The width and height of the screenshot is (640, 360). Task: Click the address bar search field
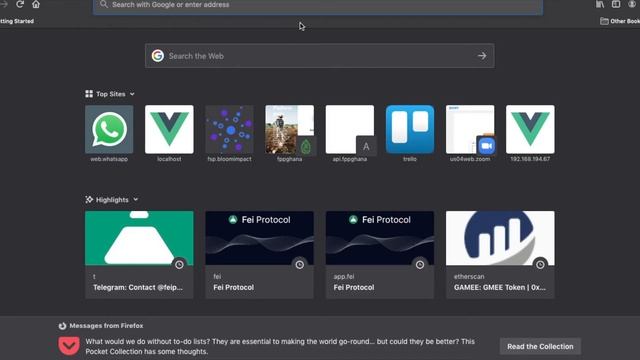tap(318, 5)
